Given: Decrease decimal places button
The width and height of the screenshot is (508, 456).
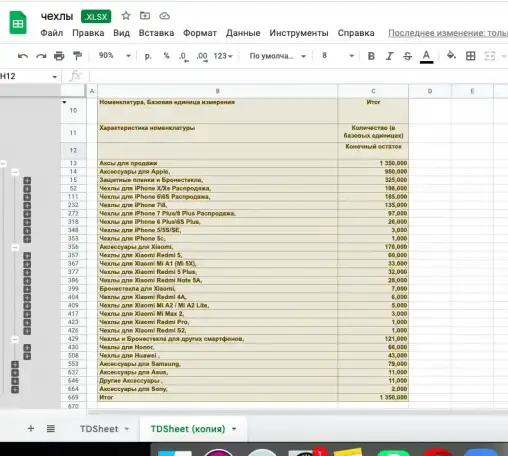Looking at the screenshot, I should click(184, 56).
